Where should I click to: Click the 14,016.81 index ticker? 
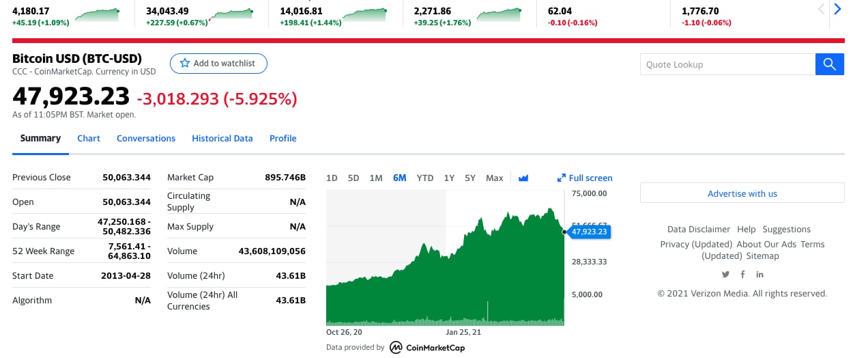point(301,11)
